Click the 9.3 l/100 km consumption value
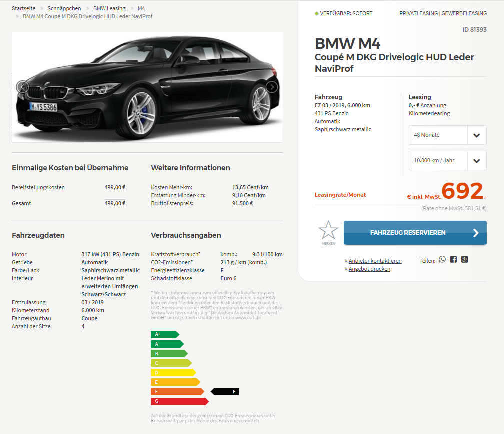The image size is (504, 434). point(267,254)
